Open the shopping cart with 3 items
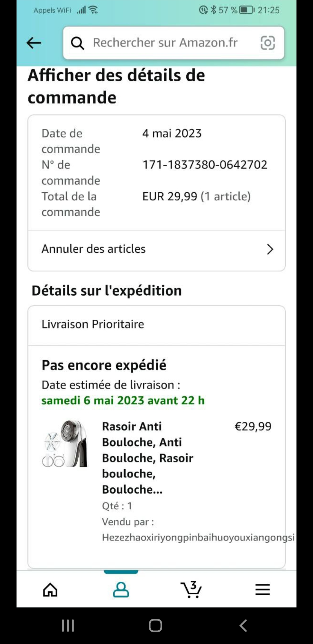Screen dimensions: 313x644 191,589
